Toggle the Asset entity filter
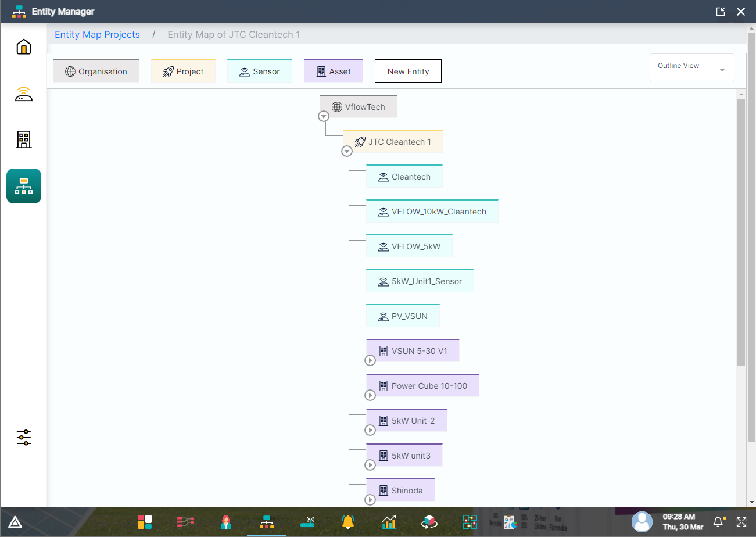The image size is (756, 537). tap(333, 71)
